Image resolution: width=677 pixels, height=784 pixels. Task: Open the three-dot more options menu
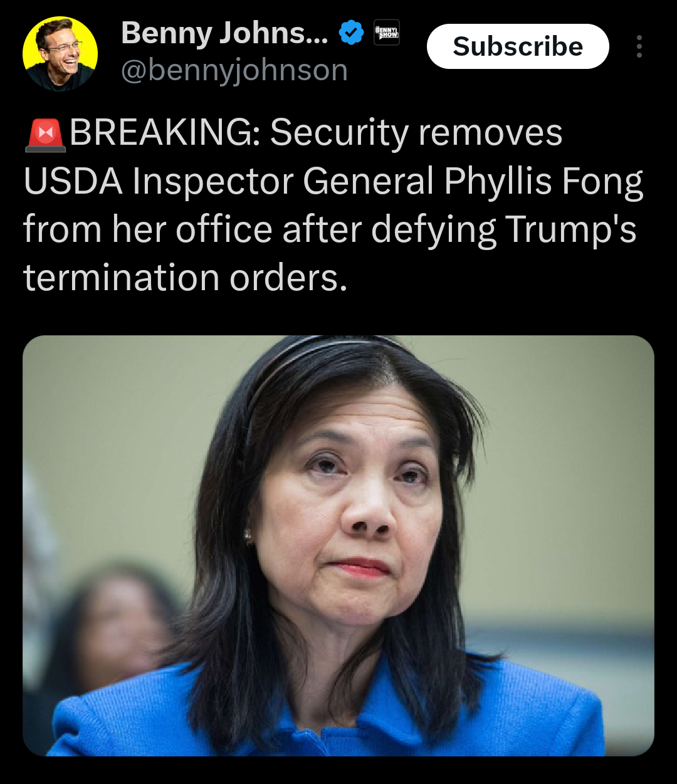tap(639, 46)
